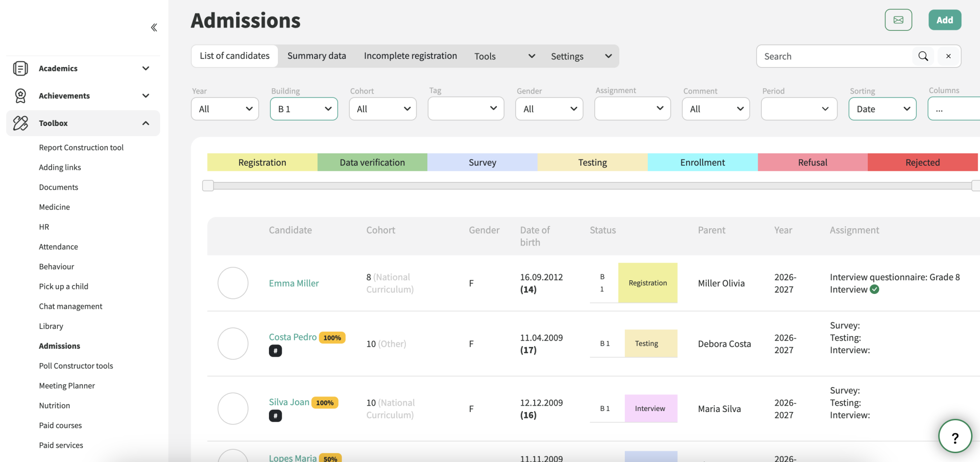This screenshot has width=980, height=462.
Task: Collapse the sidebar with double-chevron icon
Action: point(154,27)
